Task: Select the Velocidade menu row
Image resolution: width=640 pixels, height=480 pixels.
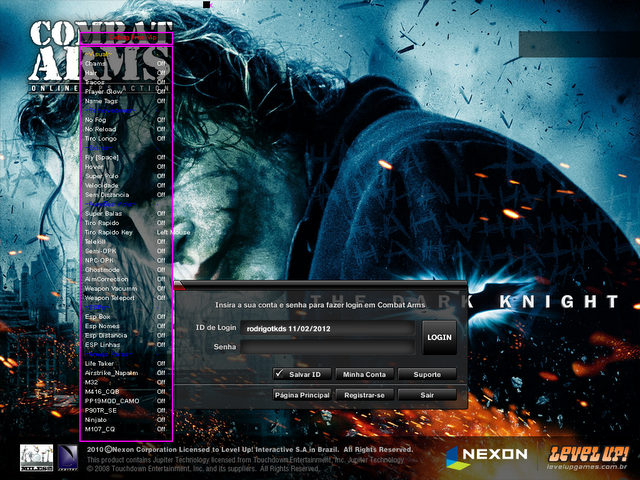Action: 126,185
